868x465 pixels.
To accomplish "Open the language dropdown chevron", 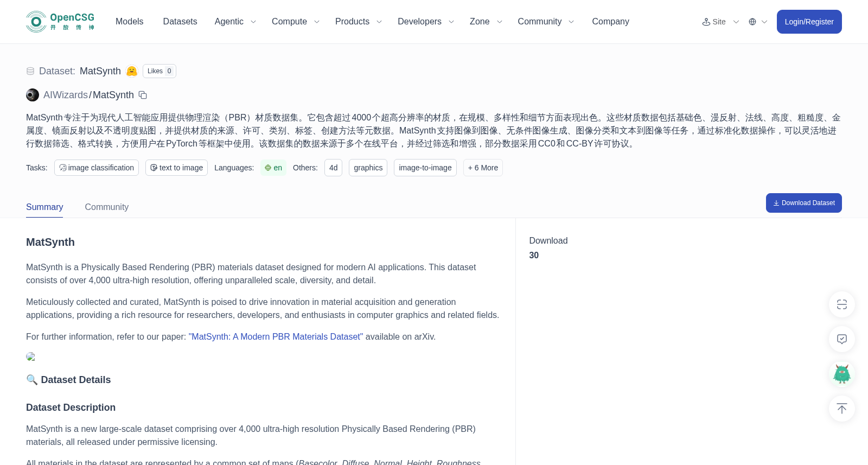I will click(x=764, y=22).
